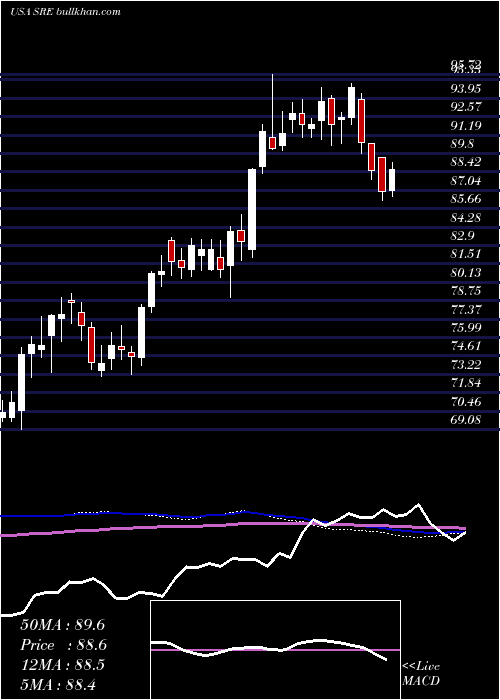Viewport: 500px width, 700px height.
Task: Click the 80.13 price axis label
Action: 466,273
